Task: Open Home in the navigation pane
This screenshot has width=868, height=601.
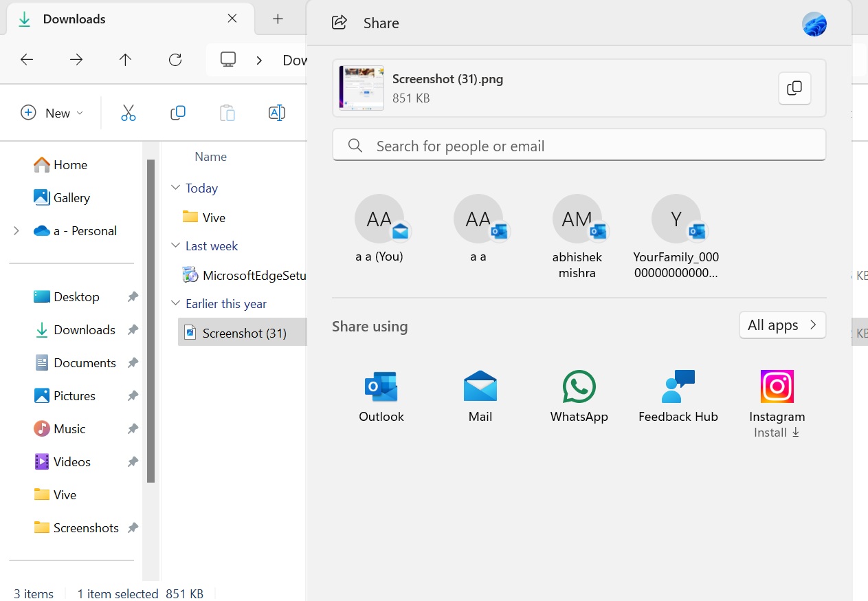Action: coord(60,165)
